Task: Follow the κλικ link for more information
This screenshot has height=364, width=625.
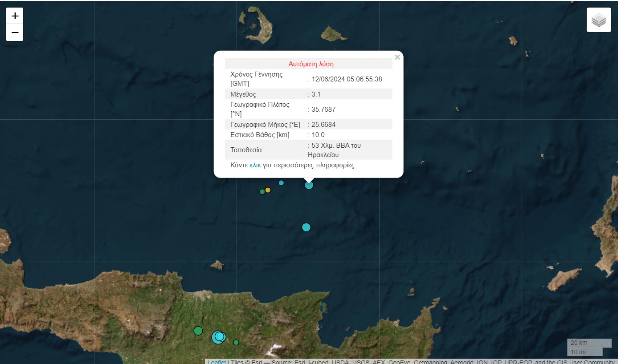Action: (255, 165)
